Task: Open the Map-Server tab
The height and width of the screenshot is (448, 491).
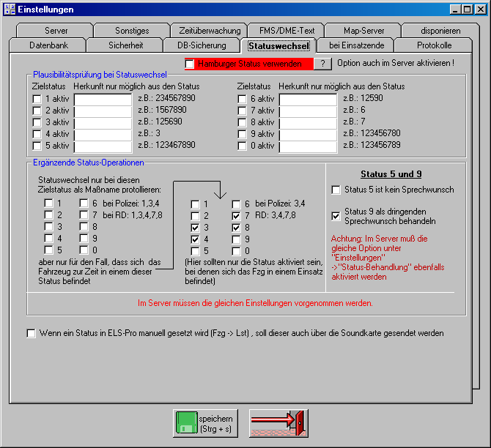Action: click(363, 31)
